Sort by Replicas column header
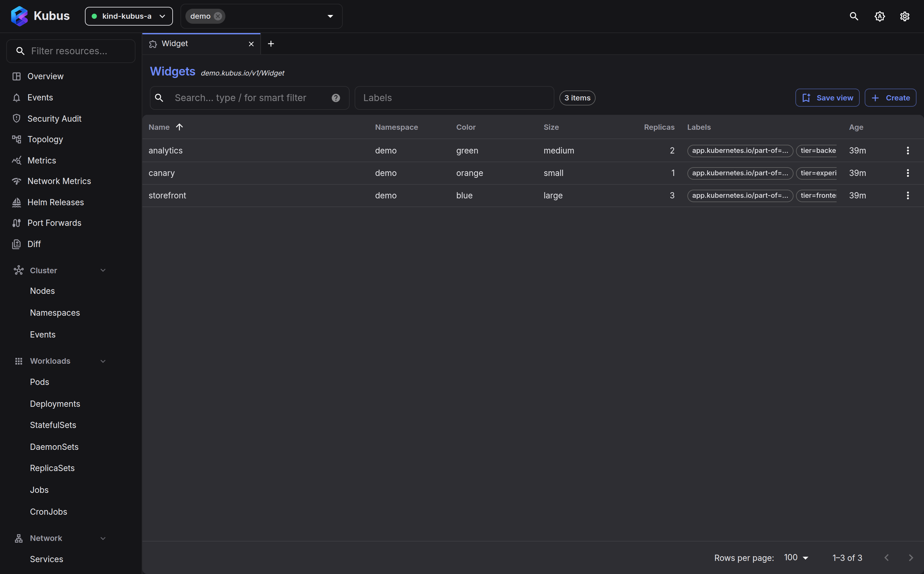 point(659,127)
